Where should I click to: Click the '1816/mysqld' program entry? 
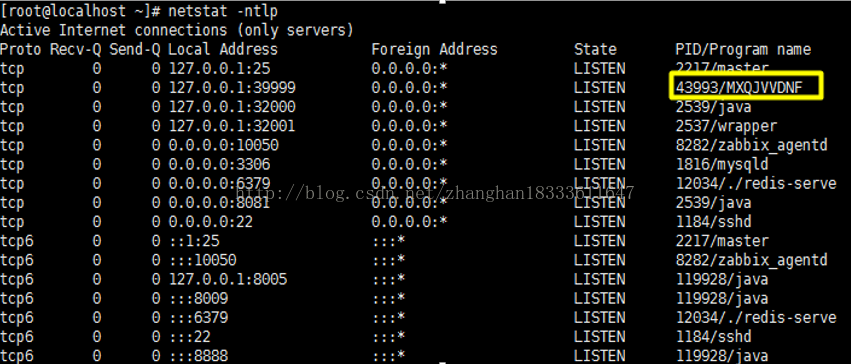click(722, 164)
